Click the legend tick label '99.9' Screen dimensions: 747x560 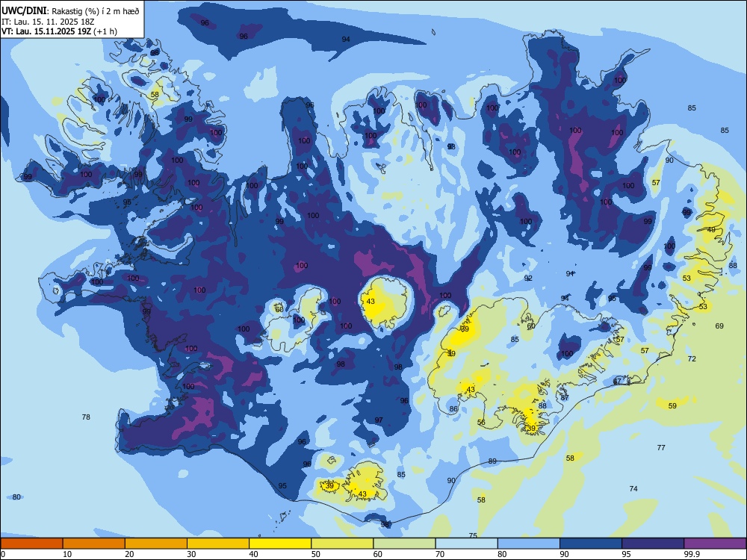692,554
